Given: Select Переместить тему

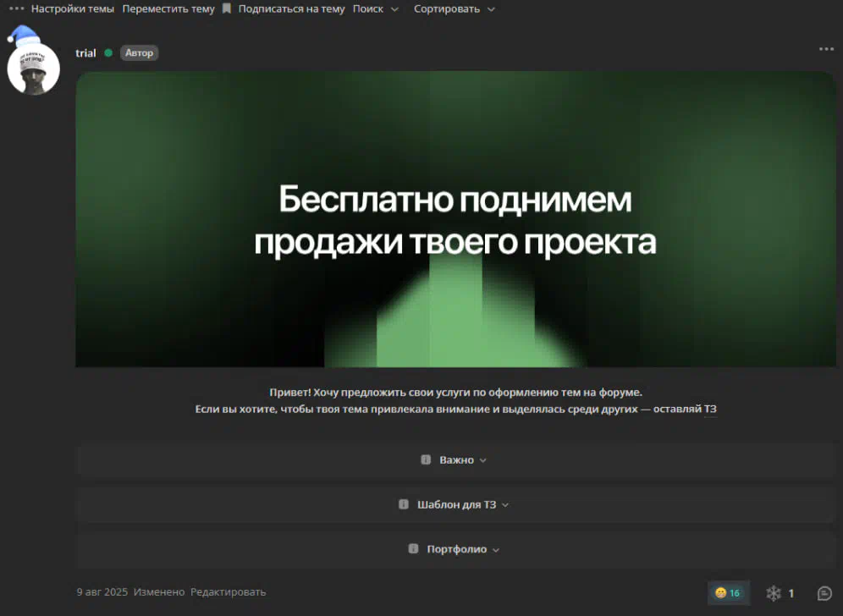Looking at the screenshot, I should coord(168,9).
